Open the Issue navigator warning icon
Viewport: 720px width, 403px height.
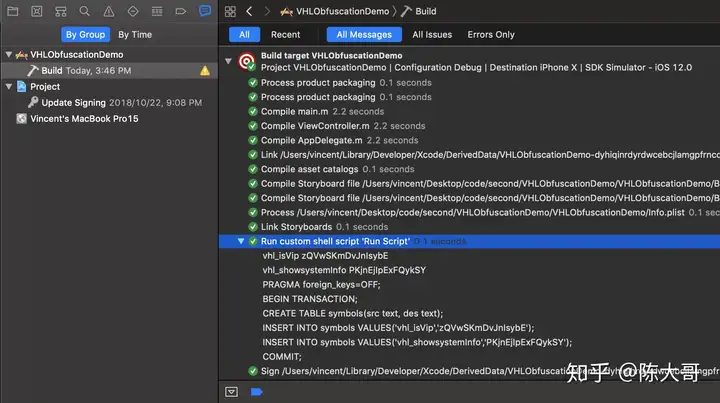pyautogui.click(x=109, y=11)
